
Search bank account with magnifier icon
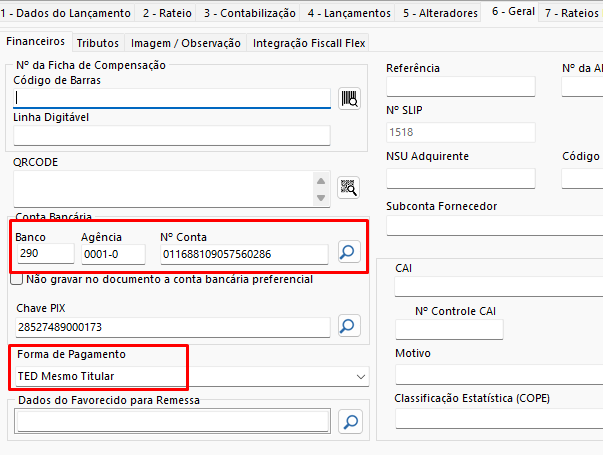(x=349, y=253)
